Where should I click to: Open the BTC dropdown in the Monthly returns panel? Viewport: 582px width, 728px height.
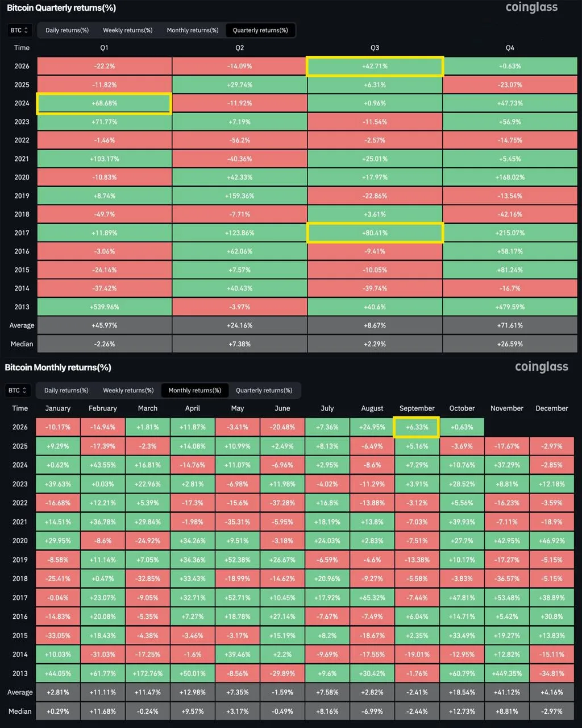(x=19, y=390)
